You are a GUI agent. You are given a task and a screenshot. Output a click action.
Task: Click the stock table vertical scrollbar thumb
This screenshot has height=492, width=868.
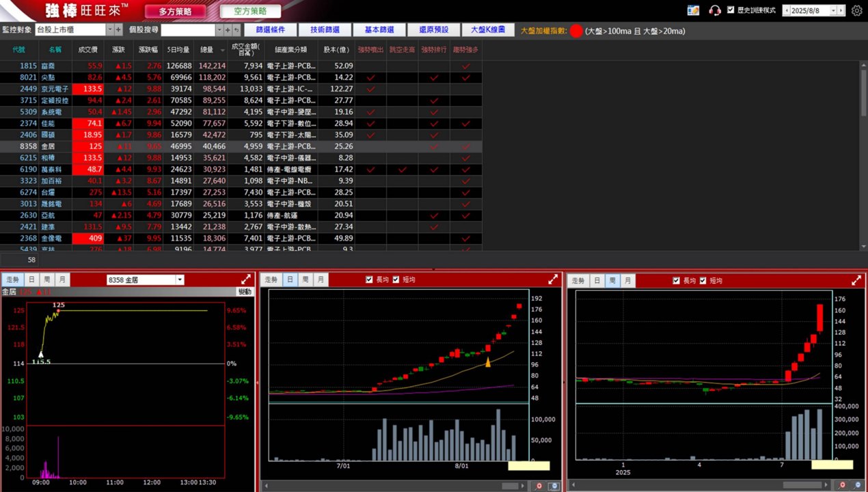pos(863,92)
